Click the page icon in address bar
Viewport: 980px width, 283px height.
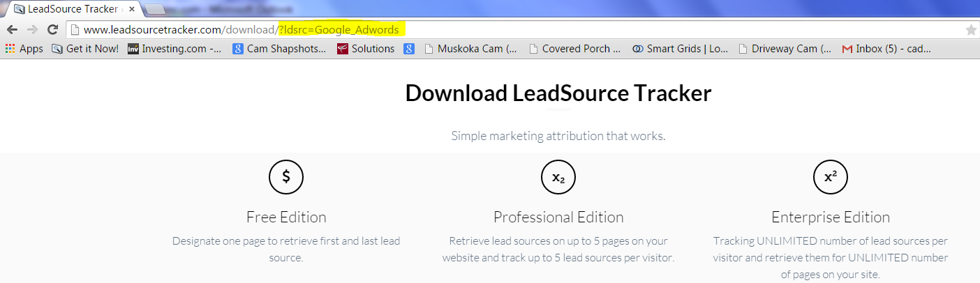pyautogui.click(x=75, y=30)
